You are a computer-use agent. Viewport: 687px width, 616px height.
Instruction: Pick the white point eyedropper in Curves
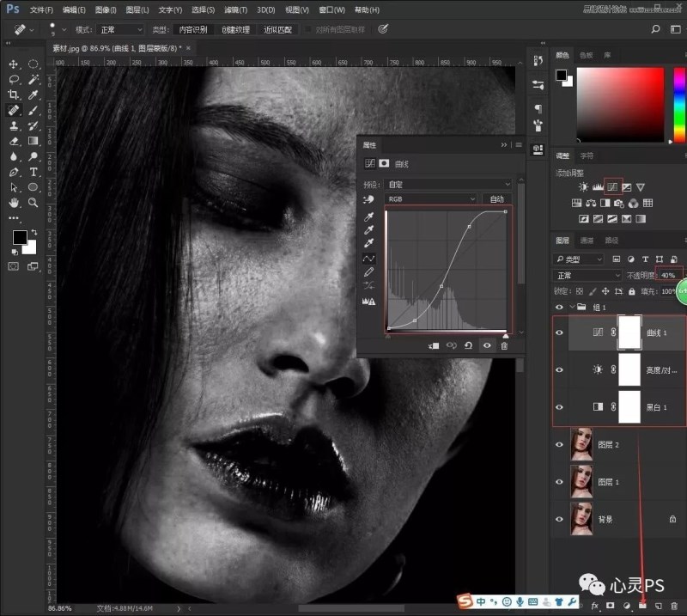[x=369, y=243]
